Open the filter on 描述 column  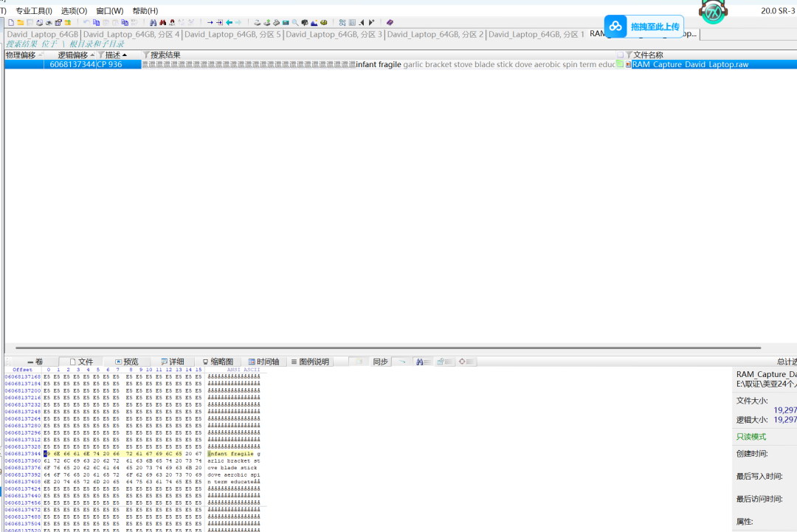(100, 55)
